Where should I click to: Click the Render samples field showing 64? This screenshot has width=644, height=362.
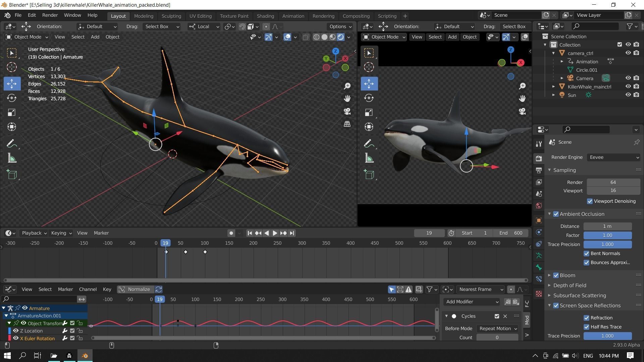pos(613,183)
